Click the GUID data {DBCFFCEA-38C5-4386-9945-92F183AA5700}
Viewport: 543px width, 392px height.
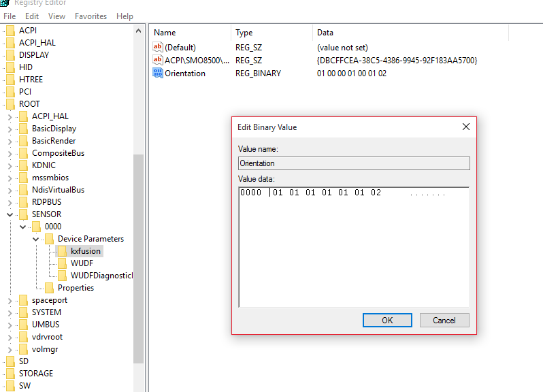(x=397, y=61)
